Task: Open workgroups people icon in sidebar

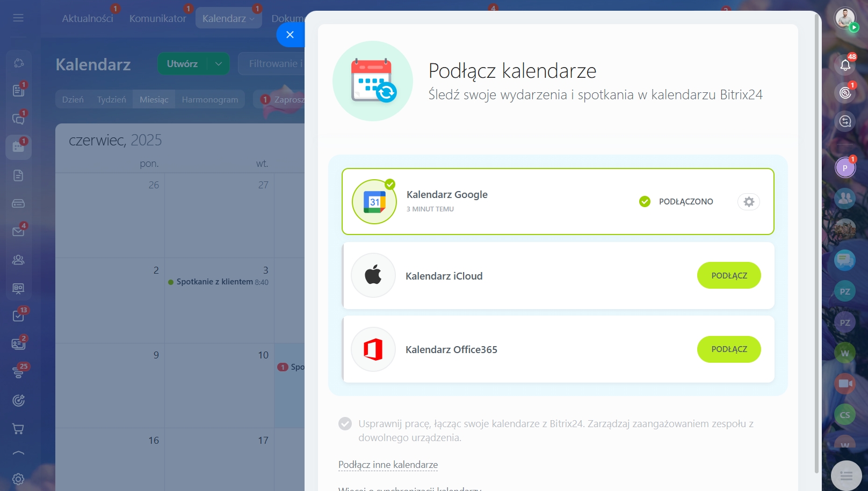Action: click(18, 260)
